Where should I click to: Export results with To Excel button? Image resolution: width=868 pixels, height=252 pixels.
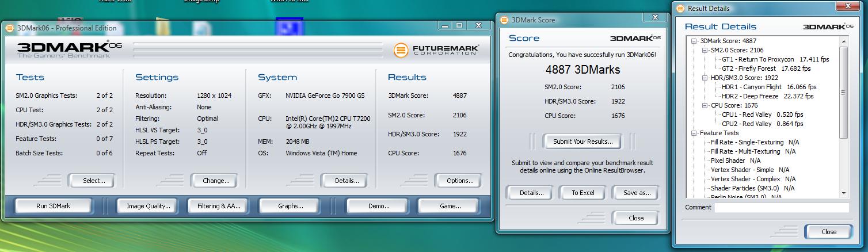583,193
